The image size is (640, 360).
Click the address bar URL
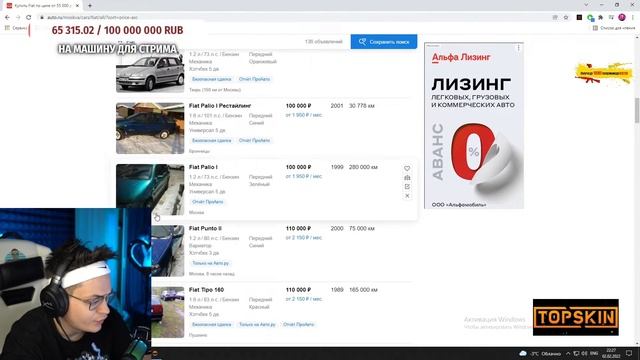point(92,18)
